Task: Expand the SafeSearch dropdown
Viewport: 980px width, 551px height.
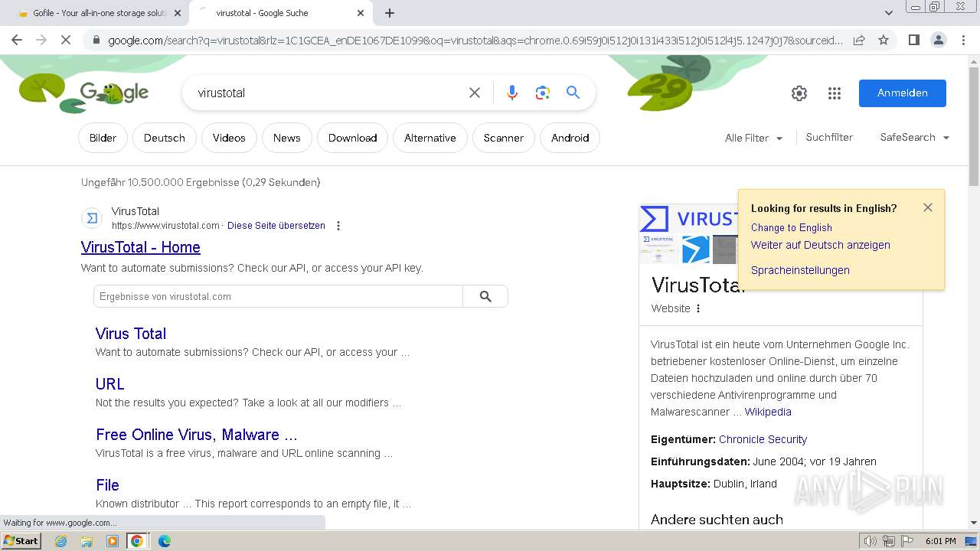Action: coord(915,138)
